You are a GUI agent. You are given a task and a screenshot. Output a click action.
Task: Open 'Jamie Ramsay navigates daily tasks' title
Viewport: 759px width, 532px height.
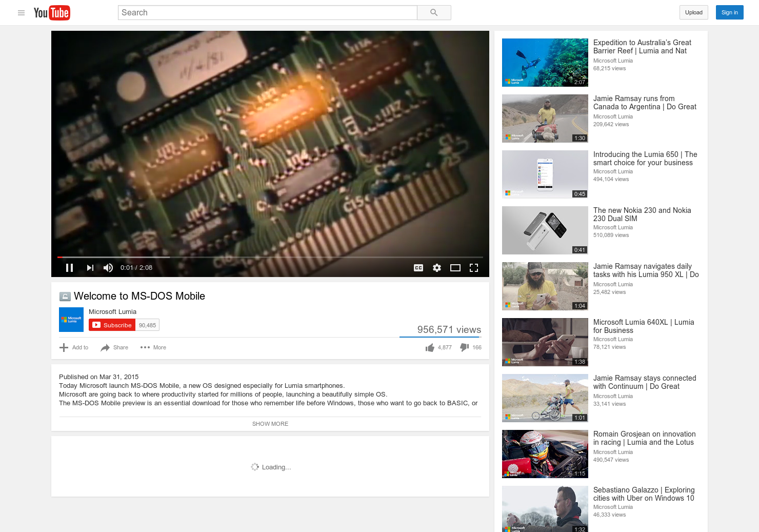[646, 270]
